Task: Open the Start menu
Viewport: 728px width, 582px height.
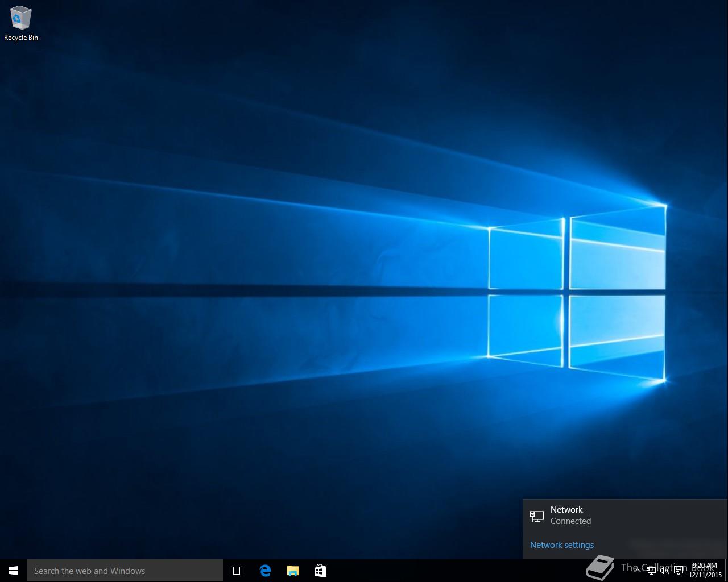Action: (14, 571)
